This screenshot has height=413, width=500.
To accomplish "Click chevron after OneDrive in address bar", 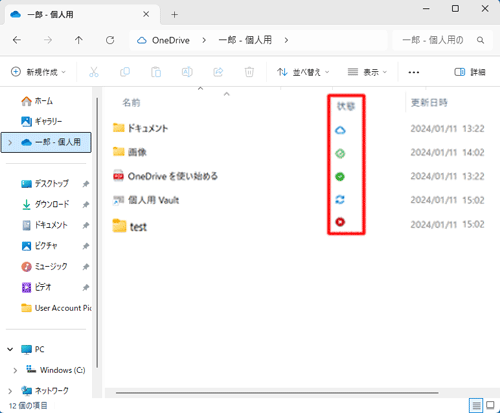I will pyautogui.click(x=204, y=40).
